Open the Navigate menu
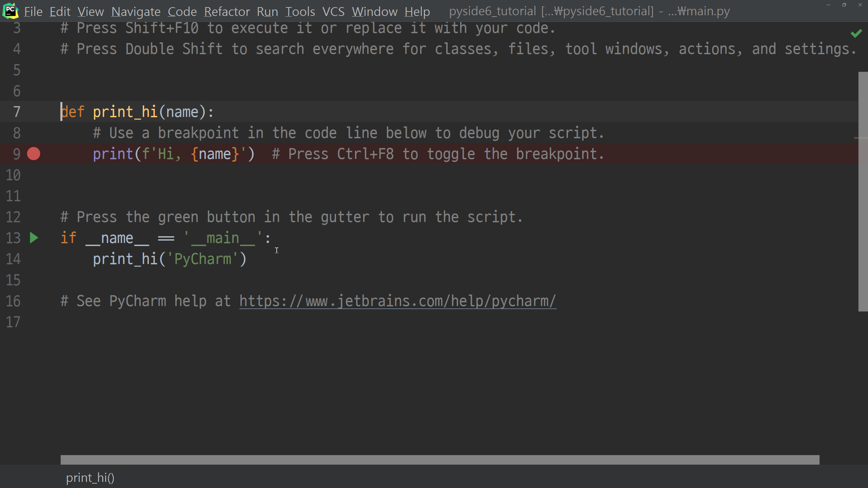The image size is (868, 488). 136,12
